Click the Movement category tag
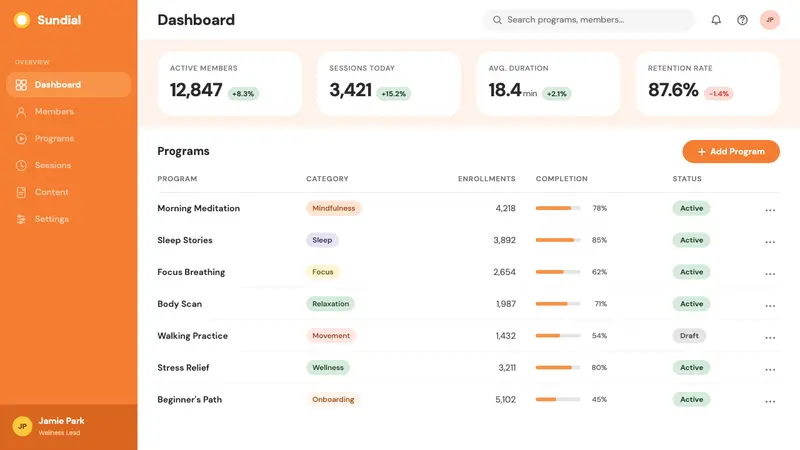800x450 pixels. pos(331,336)
